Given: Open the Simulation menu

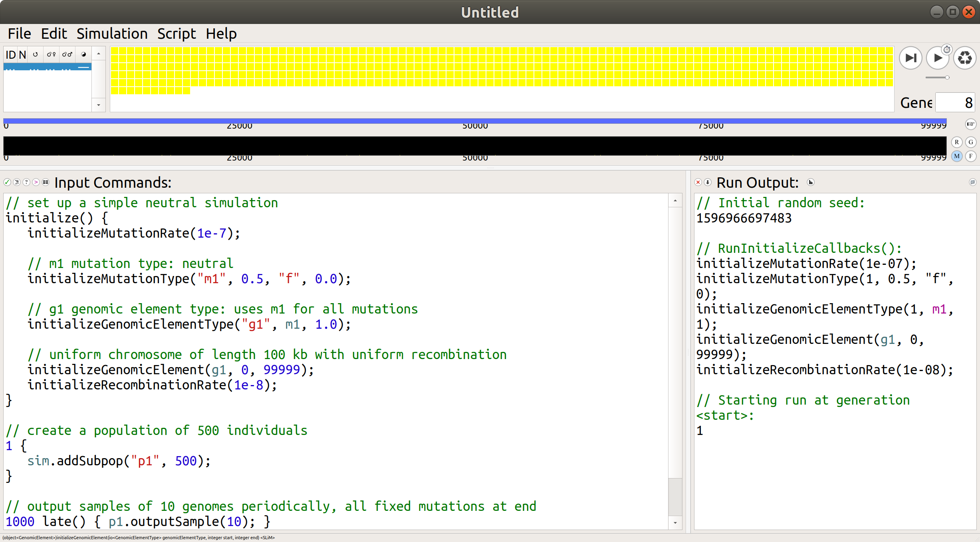Looking at the screenshot, I should pos(112,34).
